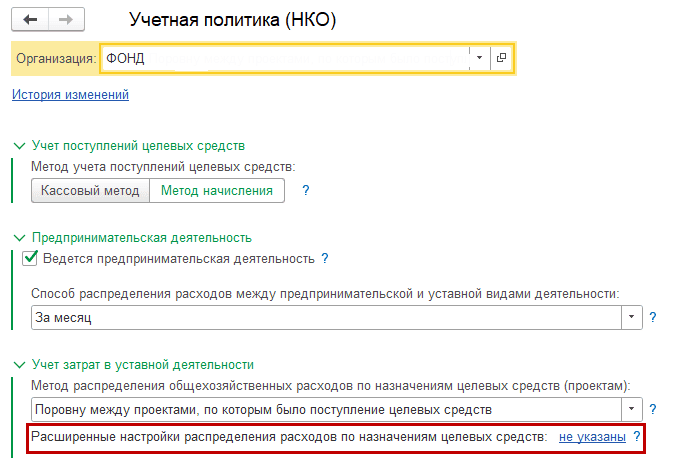
Task: Click the 'не указаны' settings link
Action: point(592,437)
